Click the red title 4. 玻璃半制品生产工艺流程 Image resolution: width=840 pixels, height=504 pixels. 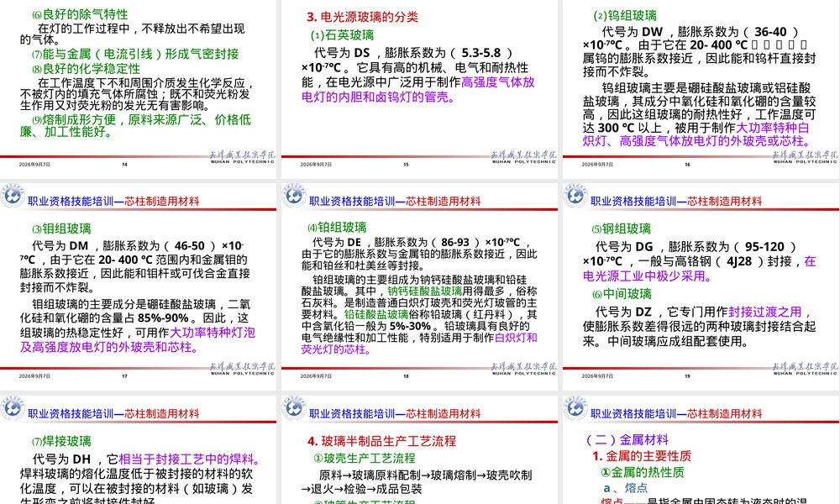click(381, 441)
